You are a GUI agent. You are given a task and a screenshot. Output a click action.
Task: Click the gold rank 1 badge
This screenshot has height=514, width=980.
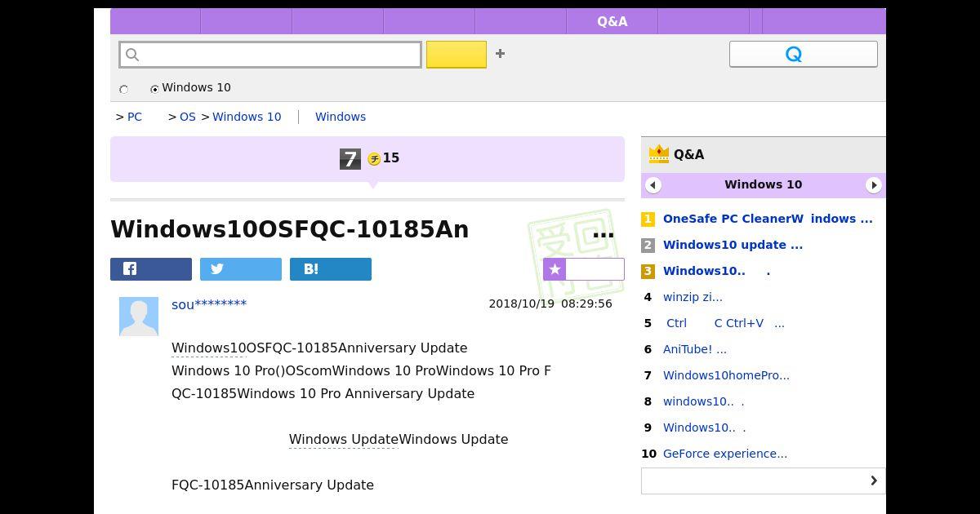click(648, 219)
